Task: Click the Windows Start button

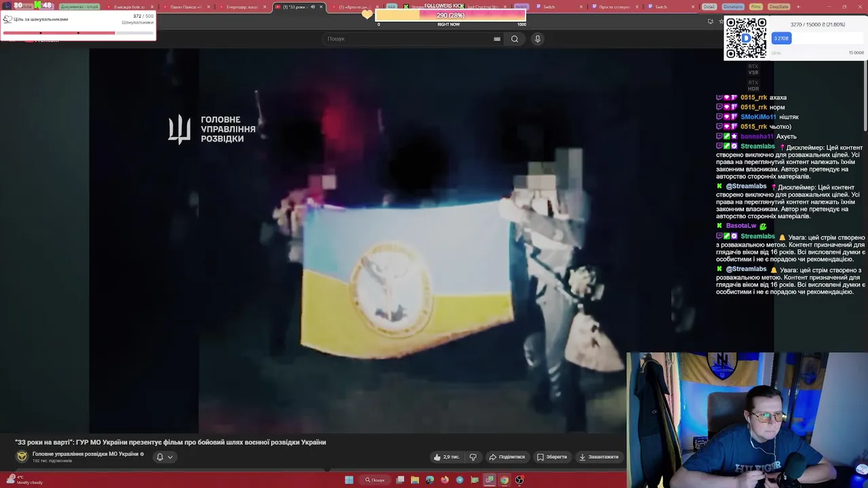Action: click(x=349, y=480)
